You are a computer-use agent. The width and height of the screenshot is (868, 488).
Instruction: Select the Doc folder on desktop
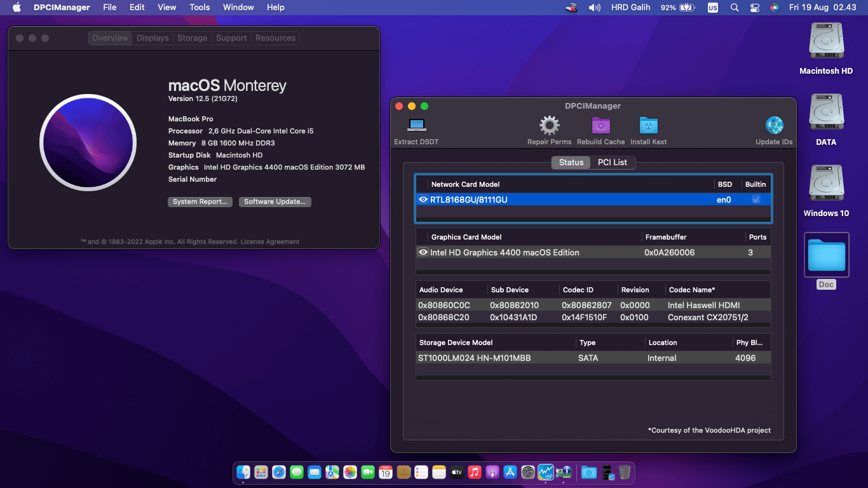tap(826, 255)
